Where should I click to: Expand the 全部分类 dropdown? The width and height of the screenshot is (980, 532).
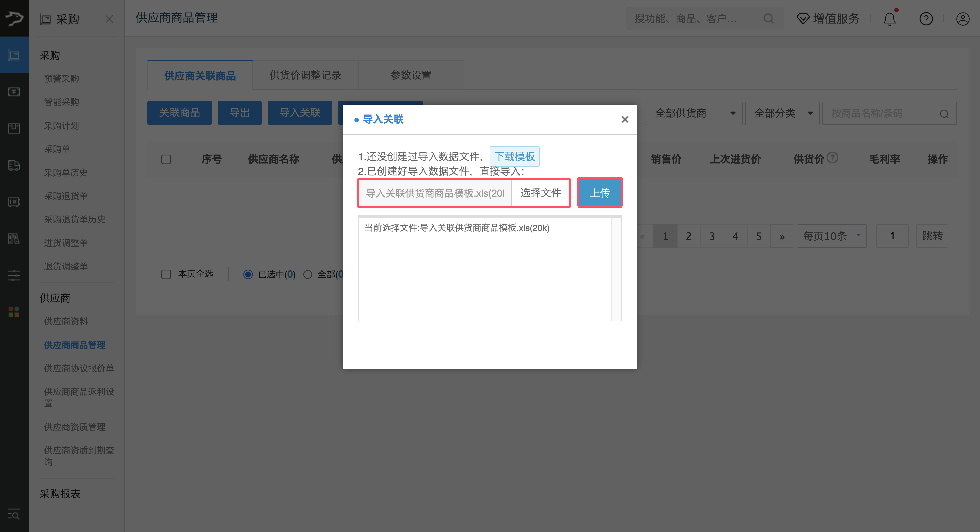782,113
